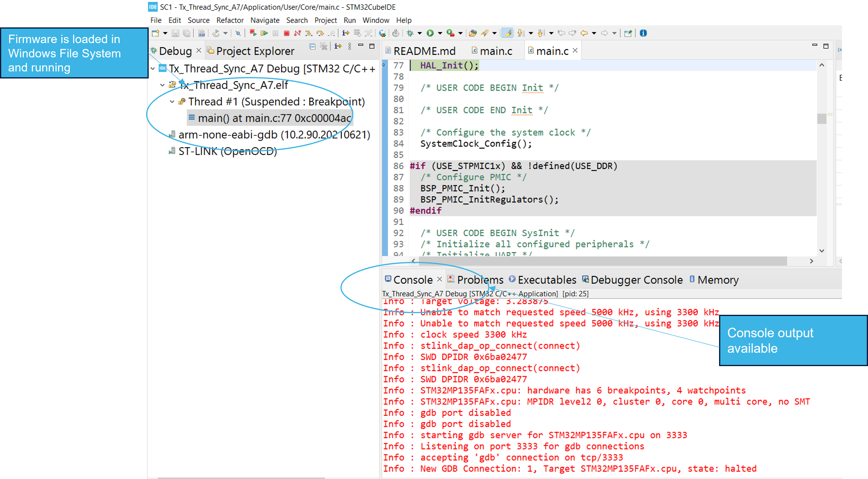
Task: Click the Suspend debug icon
Action: 276,33
